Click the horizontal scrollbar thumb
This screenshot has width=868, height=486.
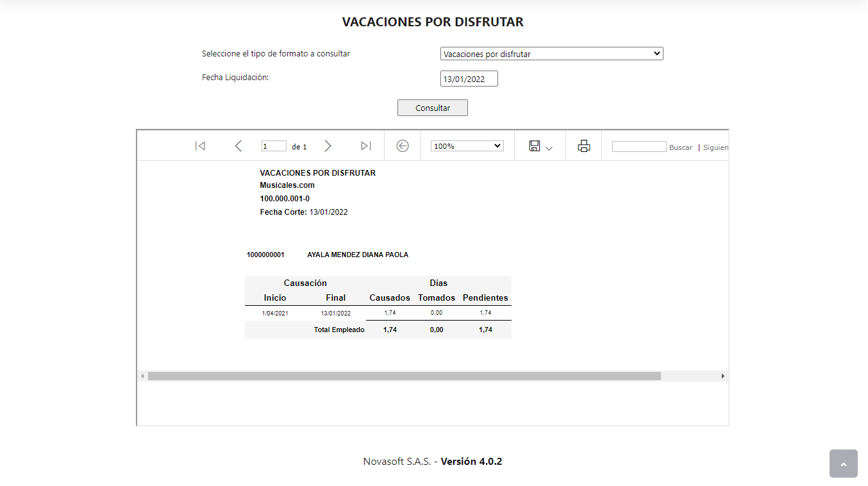click(404, 375)
